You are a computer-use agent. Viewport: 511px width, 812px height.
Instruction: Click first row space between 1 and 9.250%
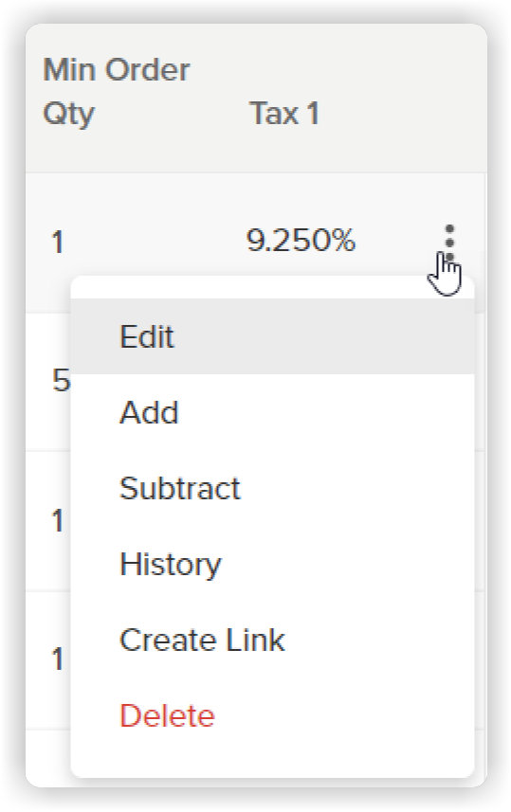pos(155,243)
